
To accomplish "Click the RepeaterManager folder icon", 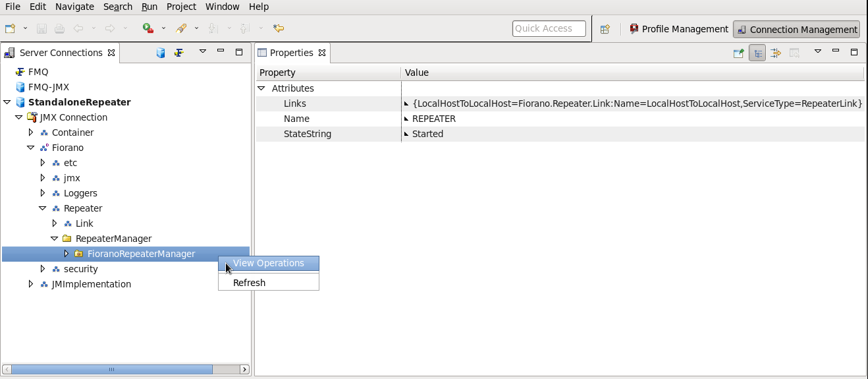I will [x=67, y=239].
